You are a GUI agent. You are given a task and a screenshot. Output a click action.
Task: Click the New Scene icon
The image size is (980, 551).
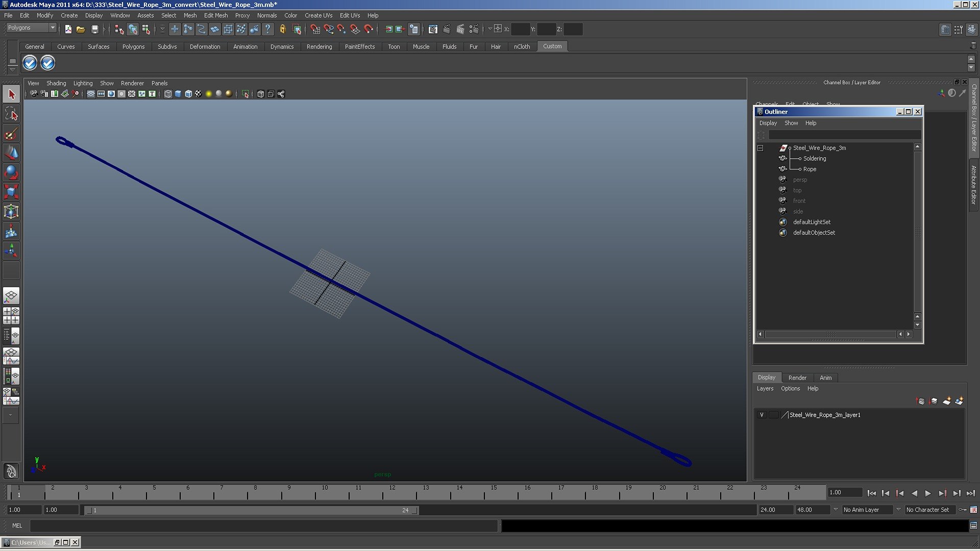click(68, 30)
